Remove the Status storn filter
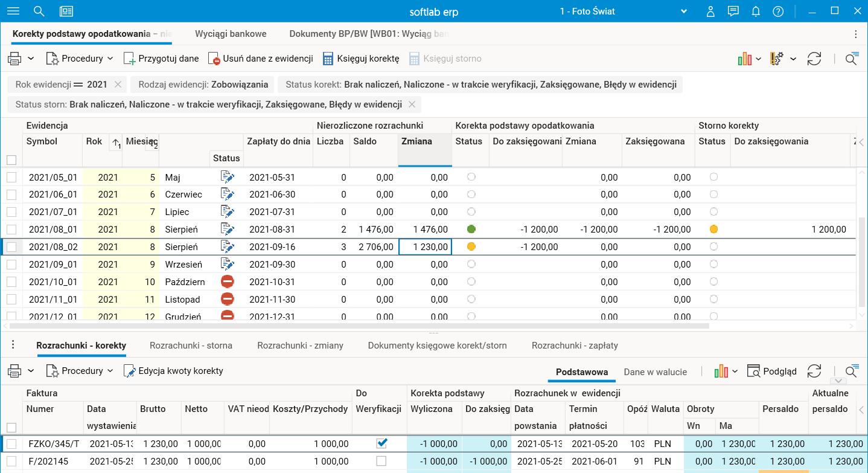The image size is (868, 473). [412, 105]
